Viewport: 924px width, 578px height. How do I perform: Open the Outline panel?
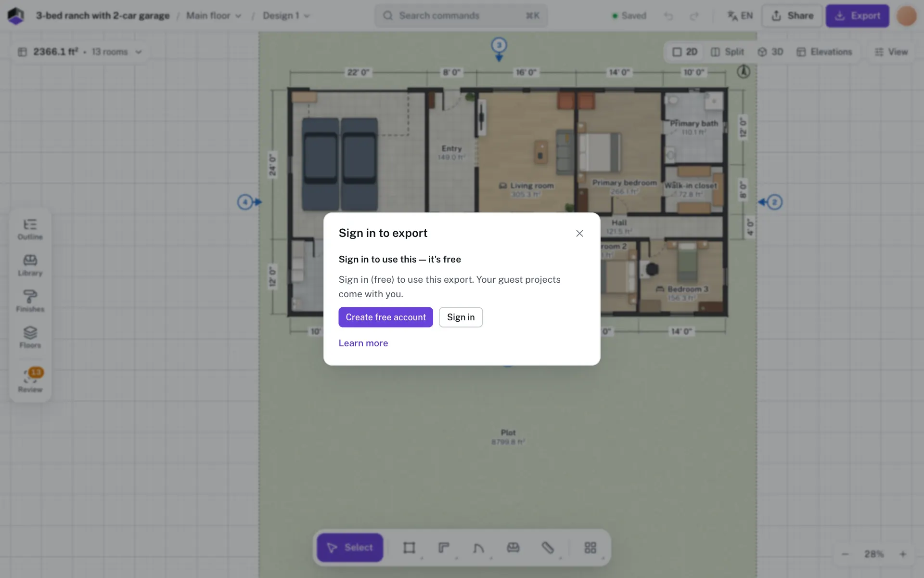[30, 229]
